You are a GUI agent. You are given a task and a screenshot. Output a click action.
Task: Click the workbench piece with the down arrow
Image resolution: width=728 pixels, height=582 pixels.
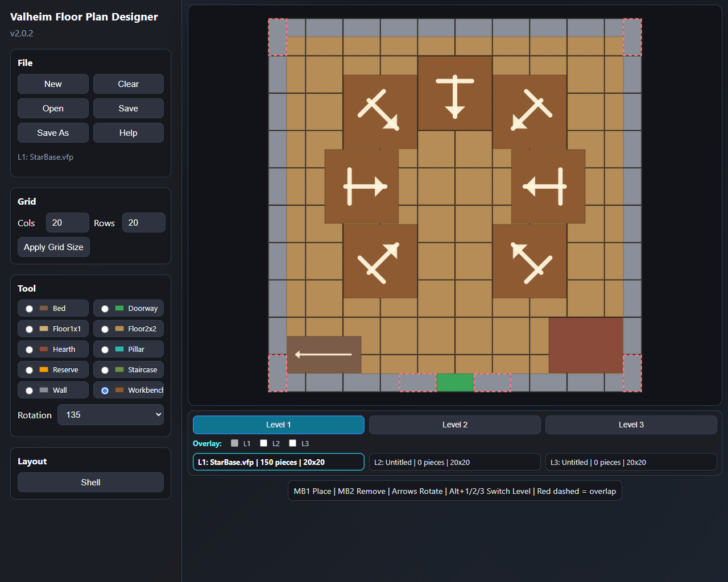click(x=455, y=93)
